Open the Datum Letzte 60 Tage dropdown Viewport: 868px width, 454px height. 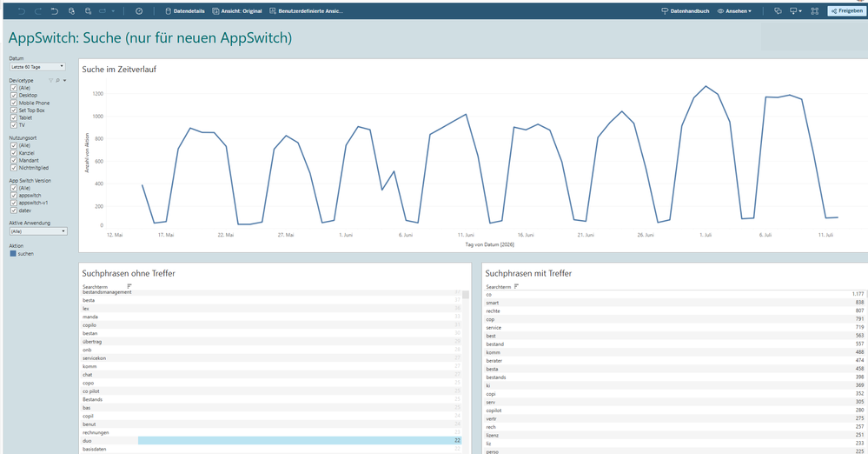(x=37, y=66)
